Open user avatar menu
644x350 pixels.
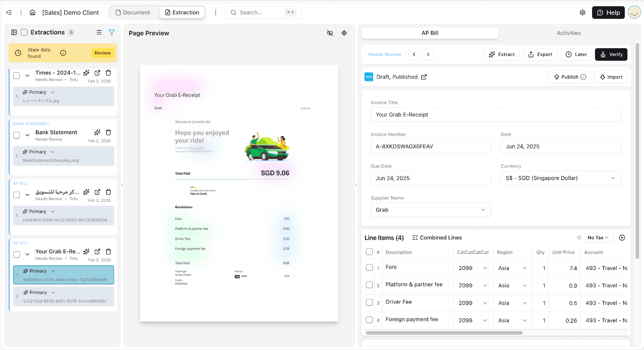[x=634, y=12]
